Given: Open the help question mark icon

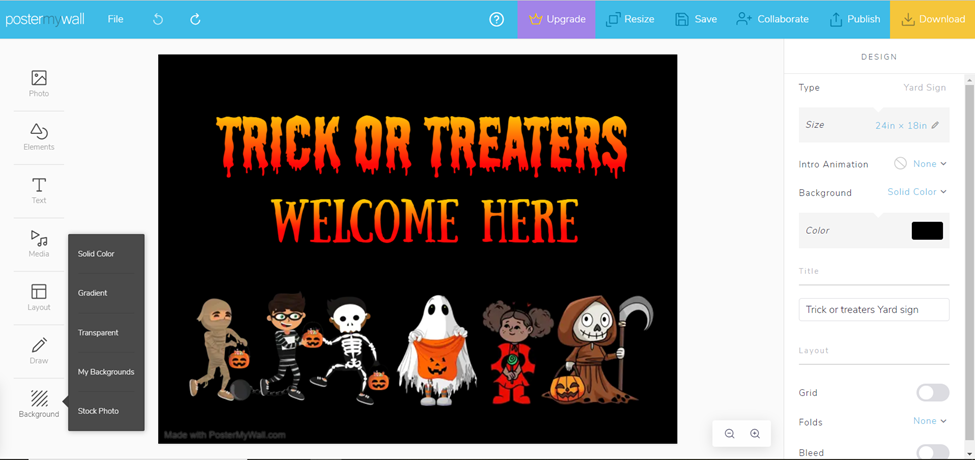Looking at the screenshot, I should tap(496, 19).
